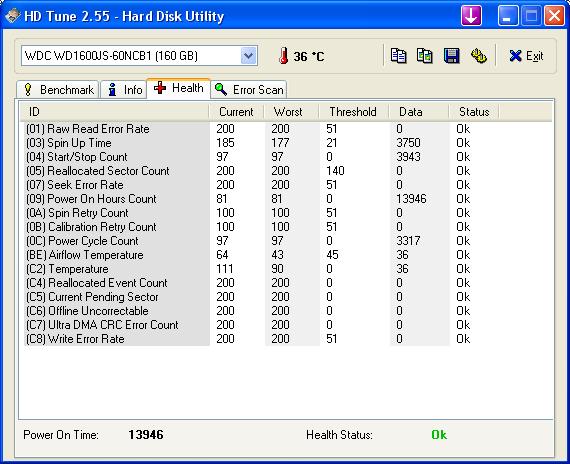Click the copy screenshot icon
Screen dimensions: 570x464
click(x=425, y=56)
